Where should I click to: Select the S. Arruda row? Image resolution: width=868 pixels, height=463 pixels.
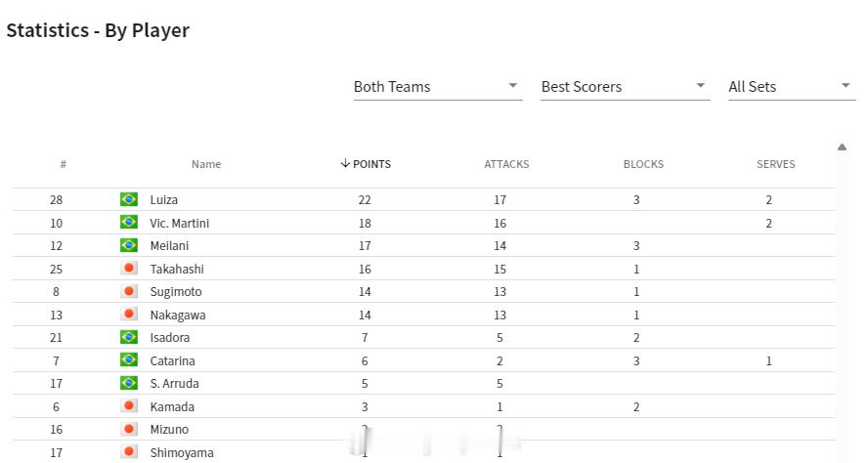[424, 383]
